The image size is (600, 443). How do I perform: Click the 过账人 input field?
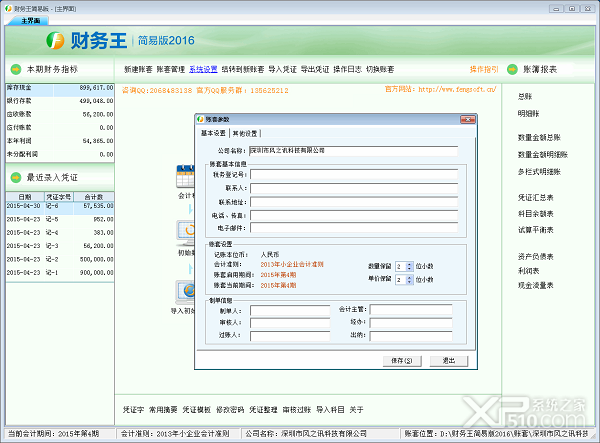[290, 336]
